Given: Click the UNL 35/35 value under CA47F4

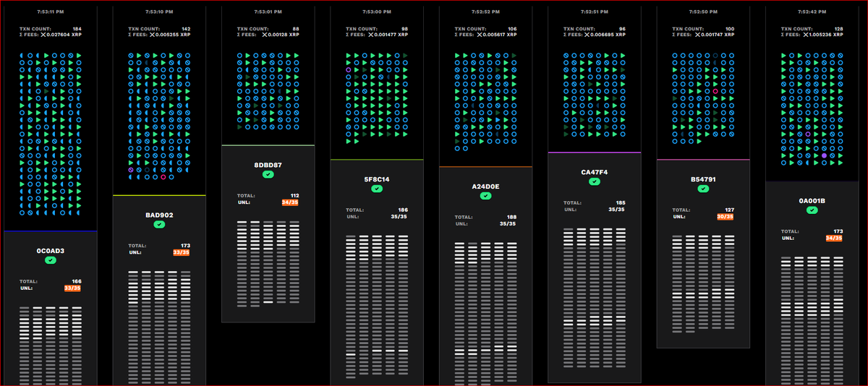Looking at the screenshot, I should pyautogui.click(x=617, y=210).
